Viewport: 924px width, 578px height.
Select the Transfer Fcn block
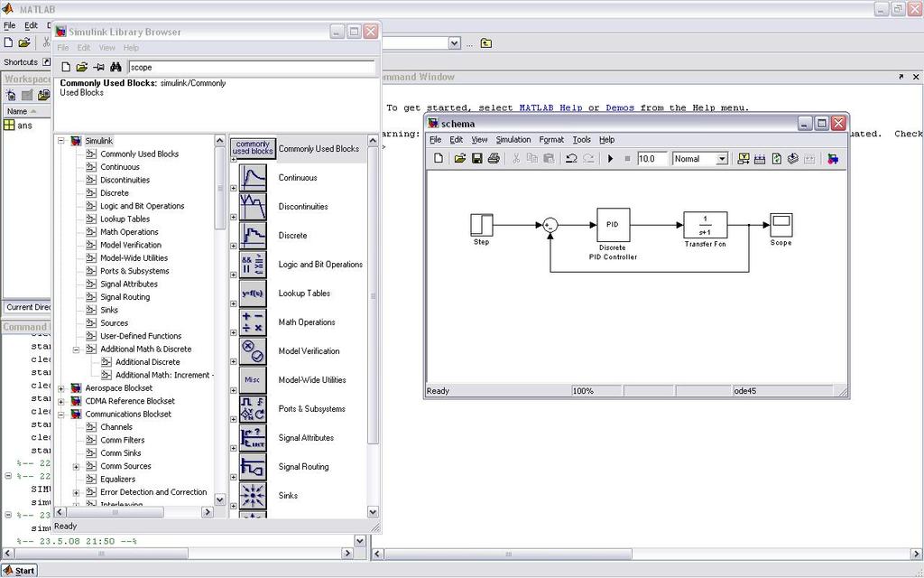pos(705,225)
